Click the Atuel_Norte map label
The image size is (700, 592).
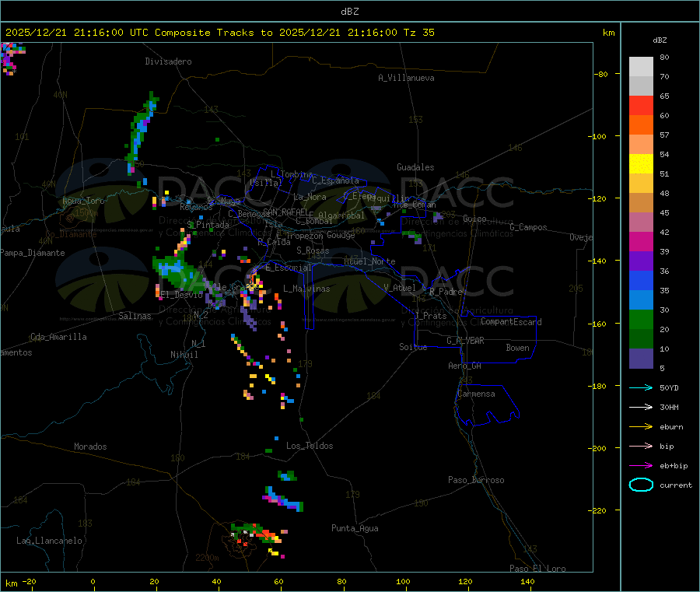pyautogui.click(x=369, y=261)
